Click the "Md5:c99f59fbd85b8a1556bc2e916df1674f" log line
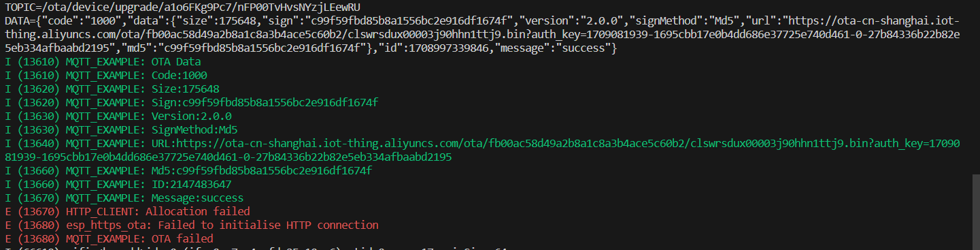Image resolution: width=980 pixels, height=250 pixels. point(188,170)
